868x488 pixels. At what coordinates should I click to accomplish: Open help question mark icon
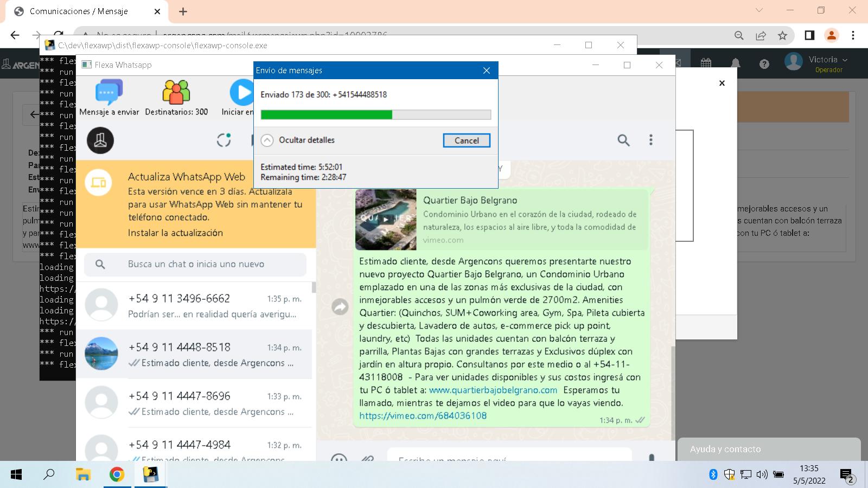764,64
